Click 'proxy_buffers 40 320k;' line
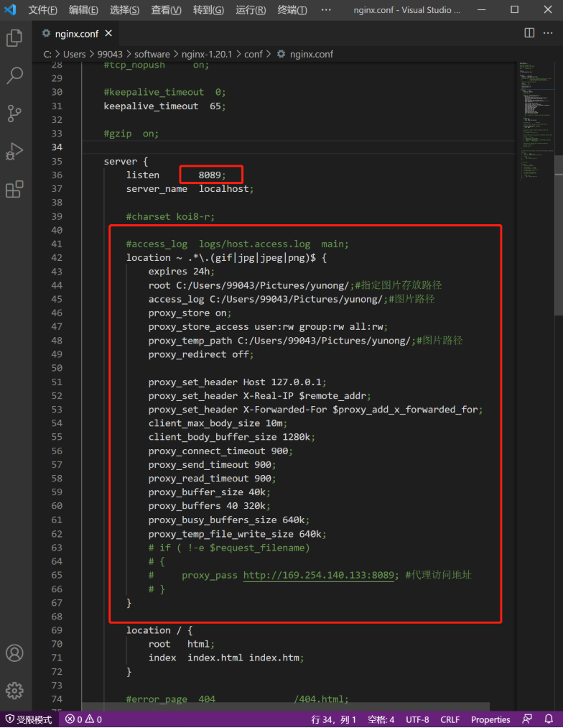 (x=209, y=506)
